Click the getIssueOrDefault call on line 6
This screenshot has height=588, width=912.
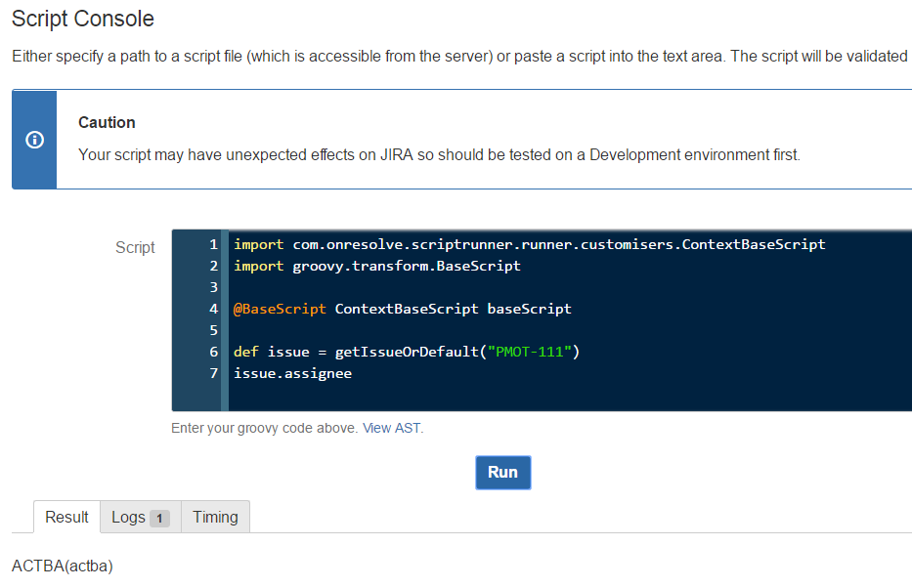[407, 352]
